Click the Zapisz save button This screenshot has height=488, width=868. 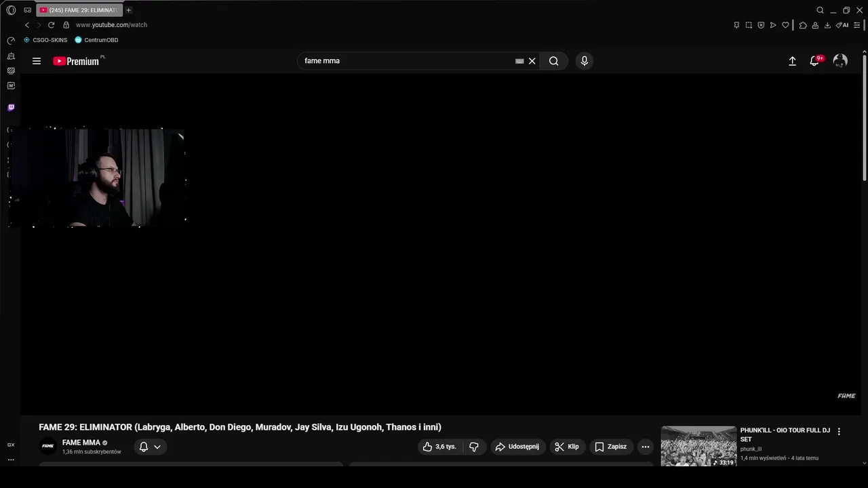[611, 447]
